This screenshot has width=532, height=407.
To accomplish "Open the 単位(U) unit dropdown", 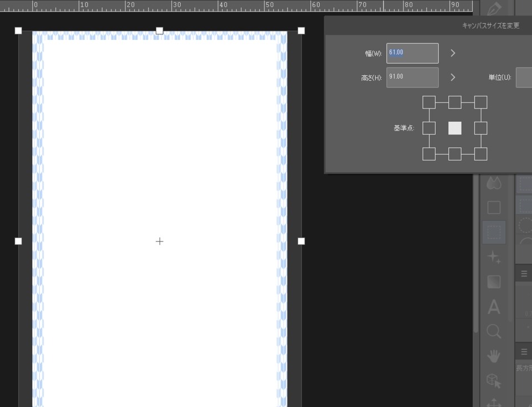I will click(524, 78).
